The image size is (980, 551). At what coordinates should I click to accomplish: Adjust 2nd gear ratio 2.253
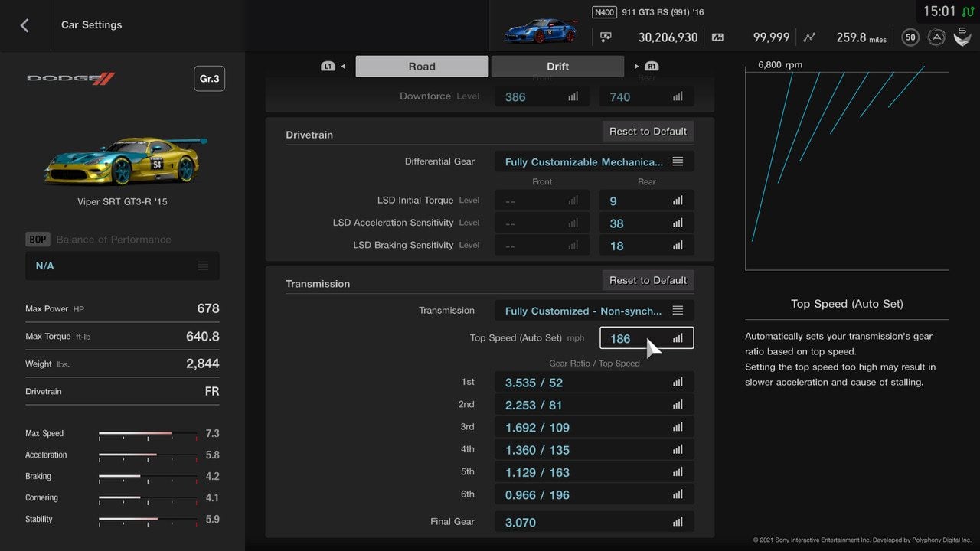pyautogui.click(x=594, y=405)
